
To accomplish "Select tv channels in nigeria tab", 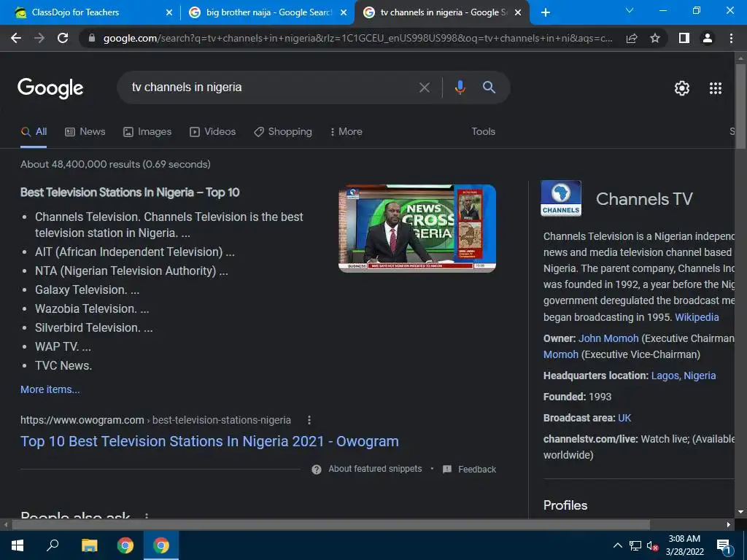I will (442, 12).
